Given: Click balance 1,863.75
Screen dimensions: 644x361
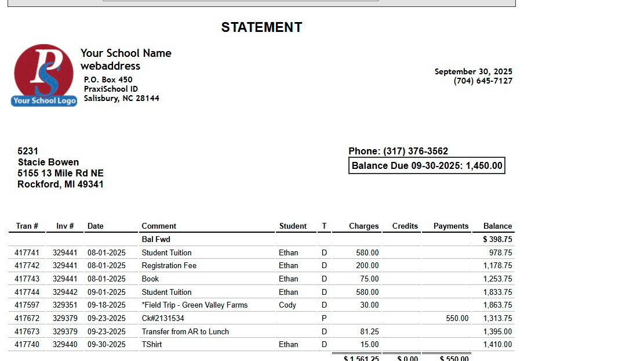Looking at the screenshot, I should 497,305.
